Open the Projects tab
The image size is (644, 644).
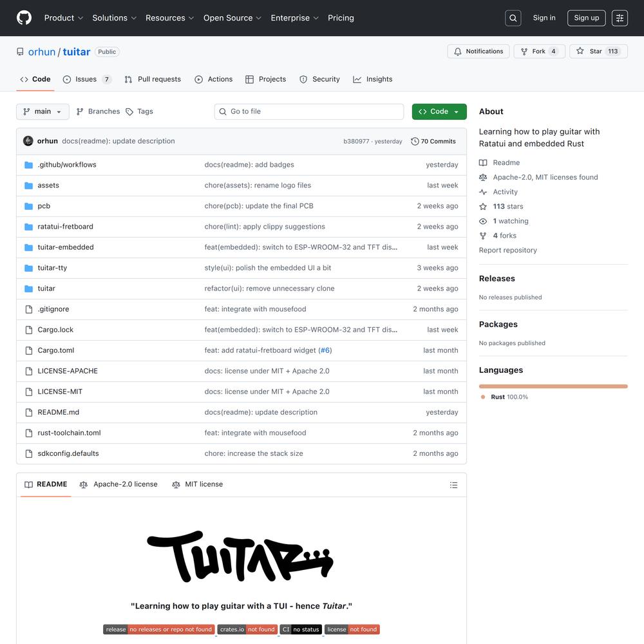(266, 79)
